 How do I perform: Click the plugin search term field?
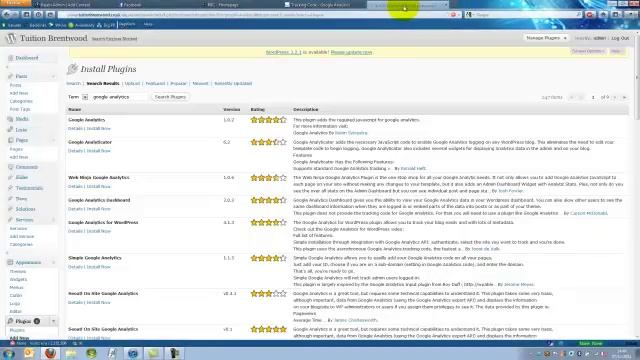coord(119,97)
